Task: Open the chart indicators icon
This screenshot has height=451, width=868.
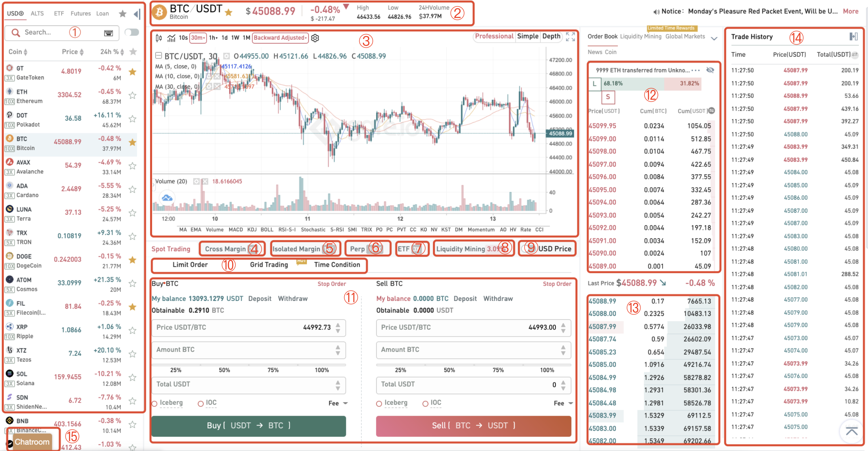Action: pyautogui.click(x=171, y=38)
